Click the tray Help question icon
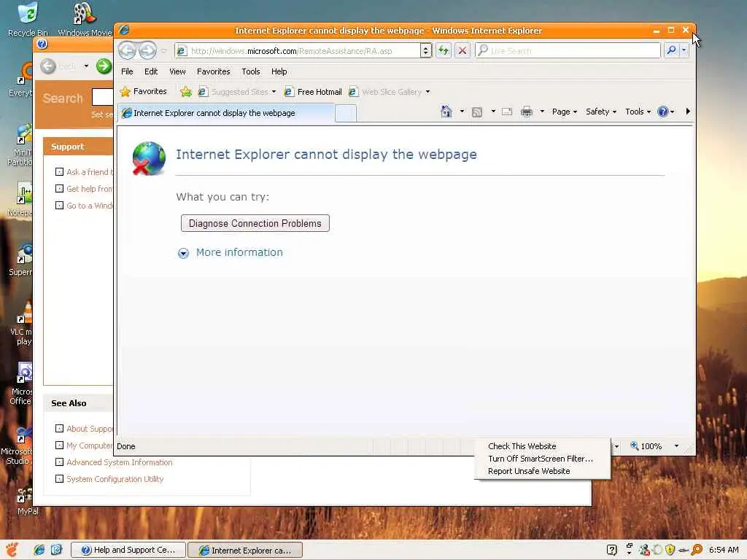Viewport: 747px width, 560px height. (x=612, y=550)
